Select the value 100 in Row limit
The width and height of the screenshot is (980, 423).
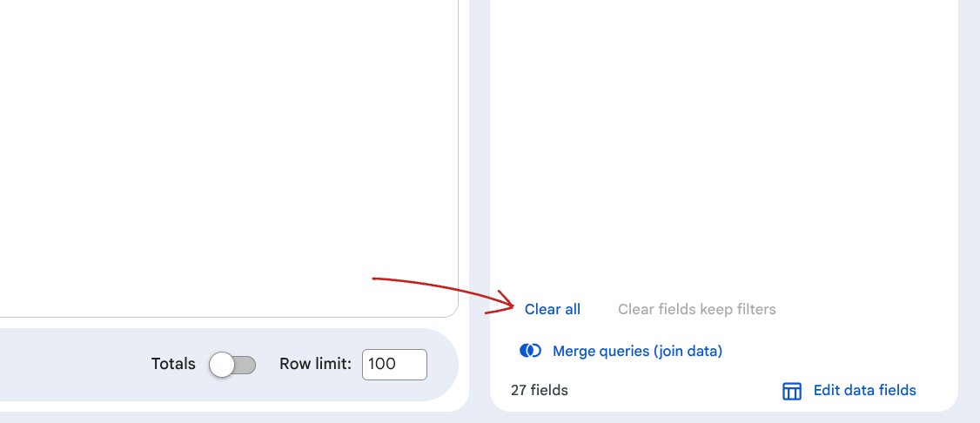tap(382, 364)
